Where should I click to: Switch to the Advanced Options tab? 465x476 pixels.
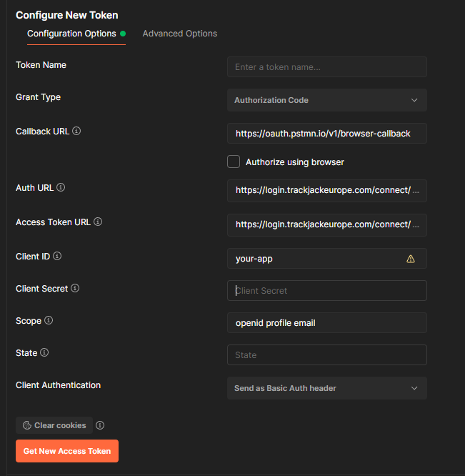(x=180, y=34)
